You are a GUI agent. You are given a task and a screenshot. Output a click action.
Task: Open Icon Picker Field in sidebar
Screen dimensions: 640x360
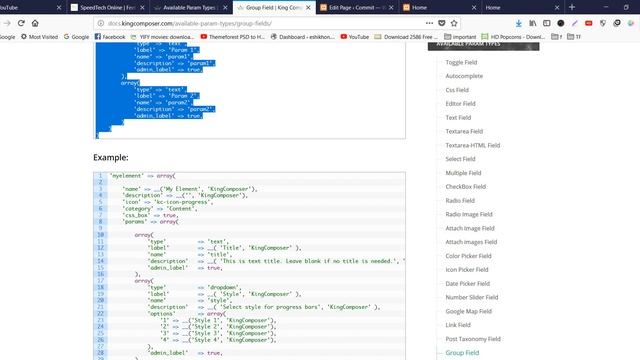(467, 269)
